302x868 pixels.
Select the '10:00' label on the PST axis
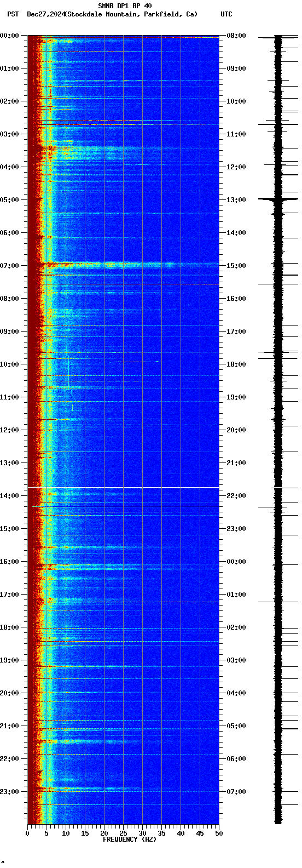point(9,364)
